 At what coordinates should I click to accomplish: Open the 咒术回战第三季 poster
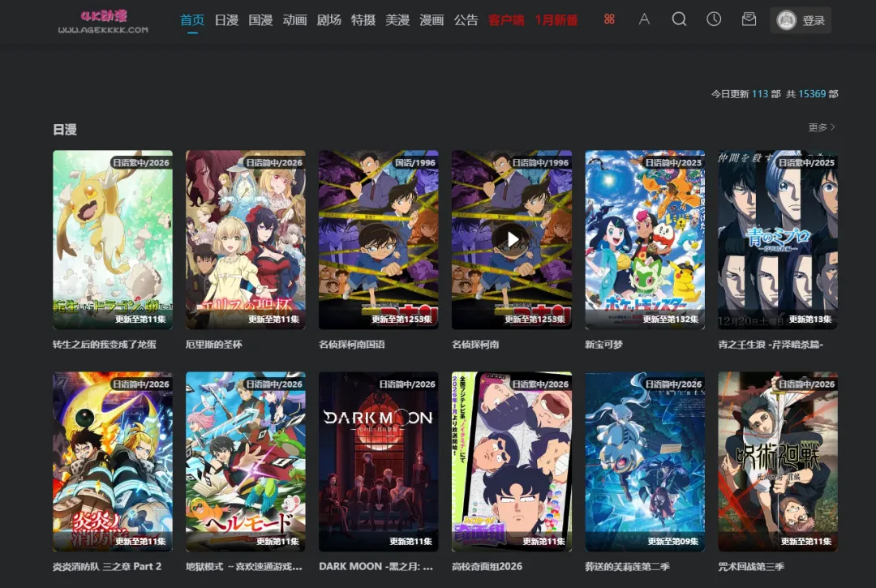[778, 461]
